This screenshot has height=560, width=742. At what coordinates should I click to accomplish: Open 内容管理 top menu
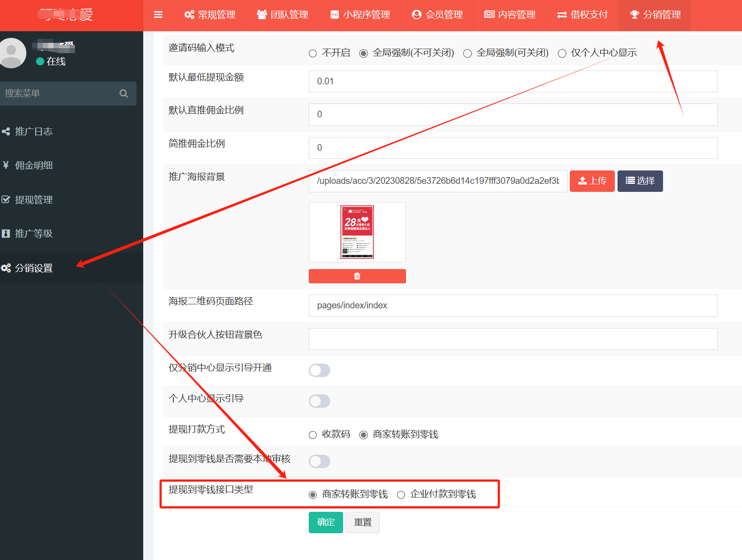tap(510, 15)
